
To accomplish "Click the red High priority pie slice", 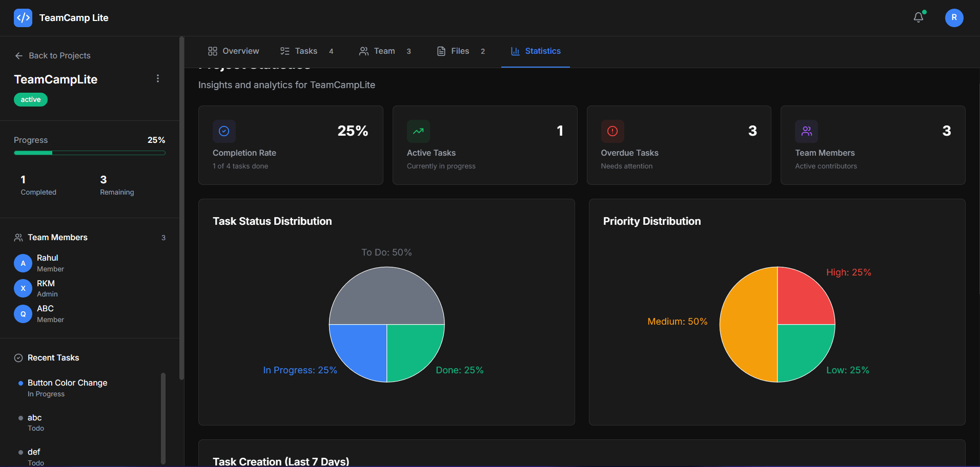I will [x=802, y=300].
